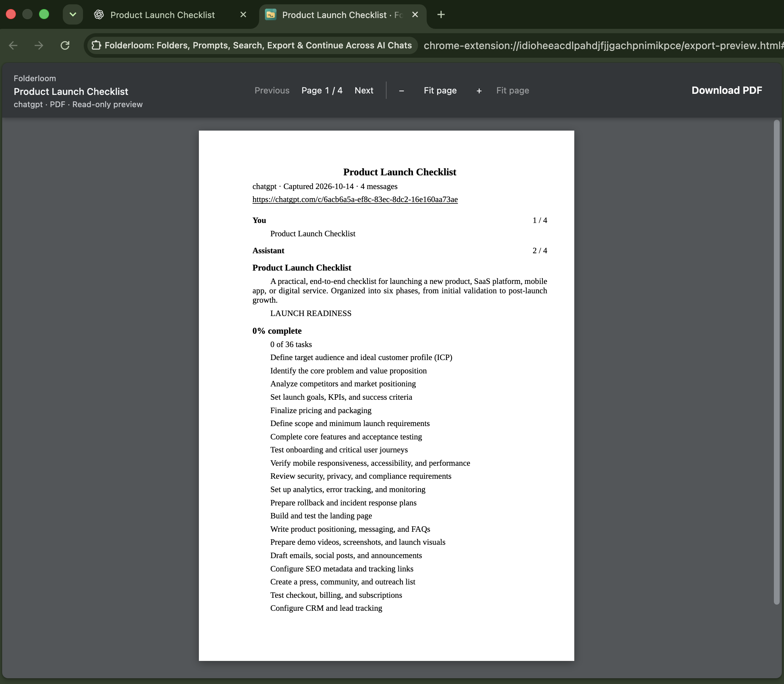Go to the Next page

click(x=364, y=91)
